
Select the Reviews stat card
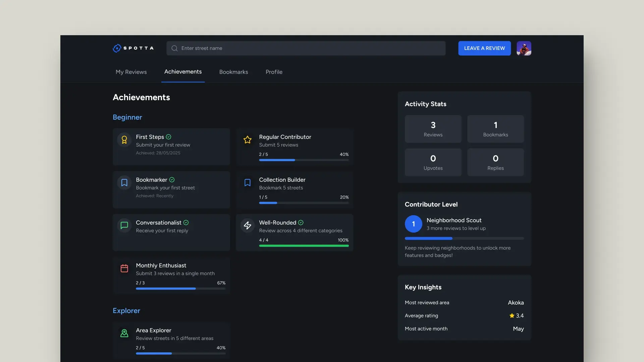click(x=433, y=129)
